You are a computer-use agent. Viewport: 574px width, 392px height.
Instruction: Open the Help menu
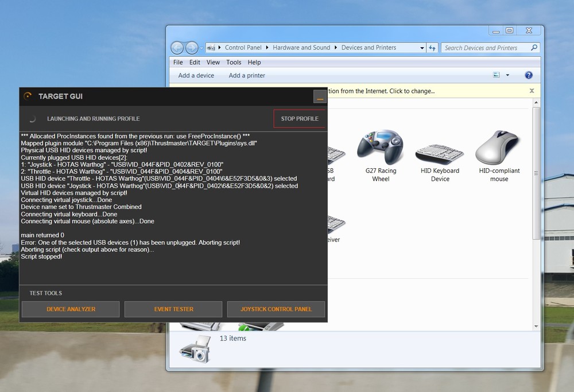click(254, 62)
